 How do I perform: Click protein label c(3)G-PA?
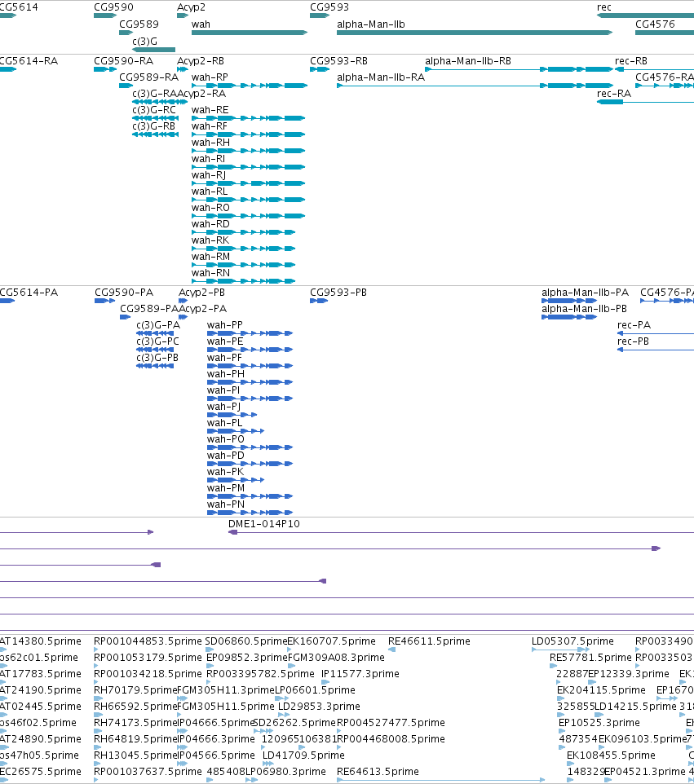coord(158,325)
